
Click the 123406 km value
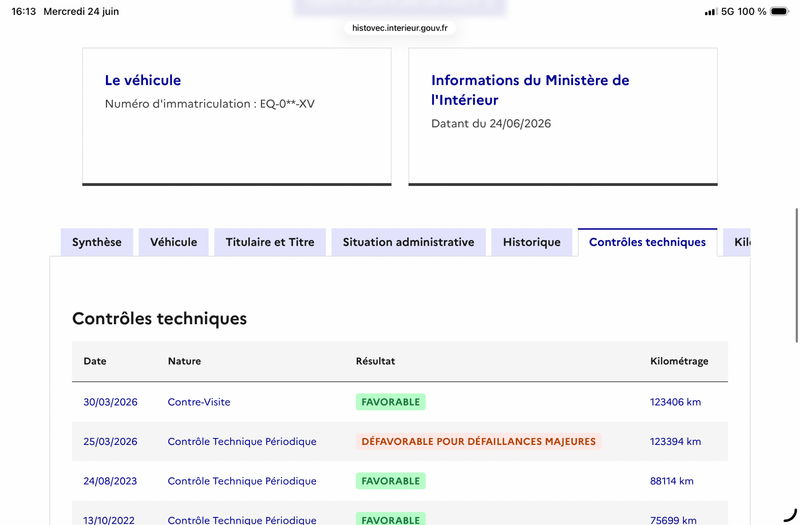(x=676, y=402)
